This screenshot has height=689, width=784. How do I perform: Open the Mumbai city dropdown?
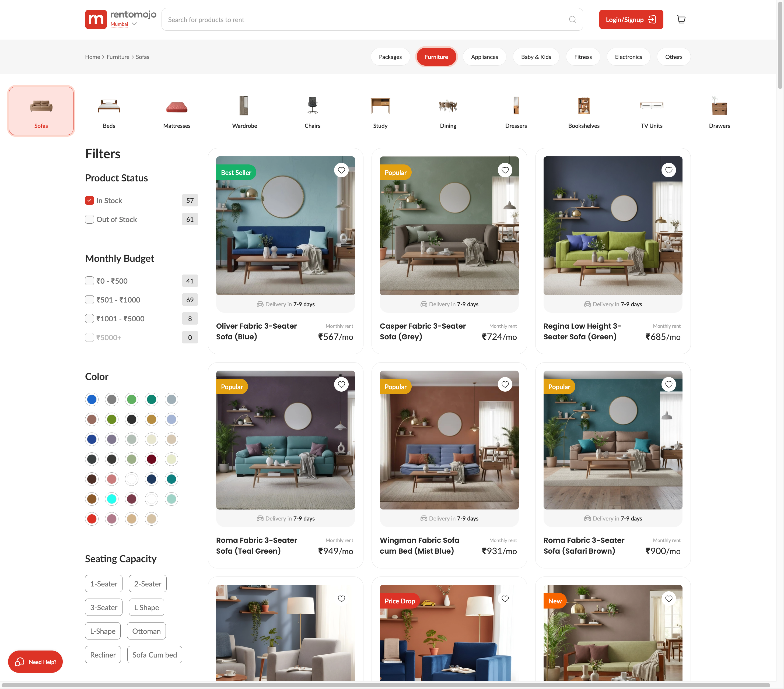124,24
